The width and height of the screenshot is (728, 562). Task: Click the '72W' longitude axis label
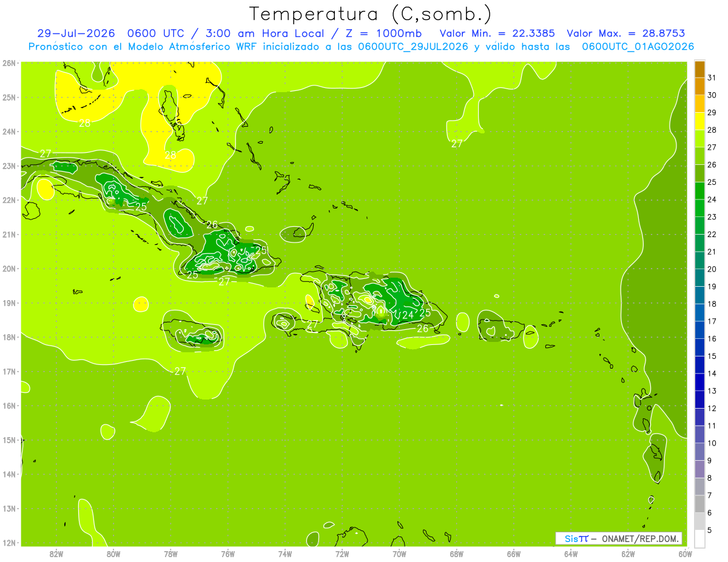coord(342,553)
